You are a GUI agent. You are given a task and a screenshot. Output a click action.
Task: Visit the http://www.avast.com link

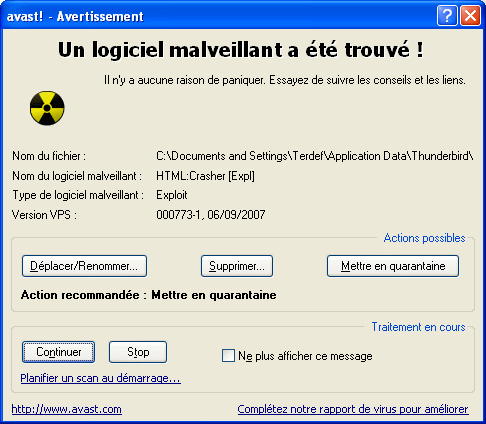click(67, 409)
